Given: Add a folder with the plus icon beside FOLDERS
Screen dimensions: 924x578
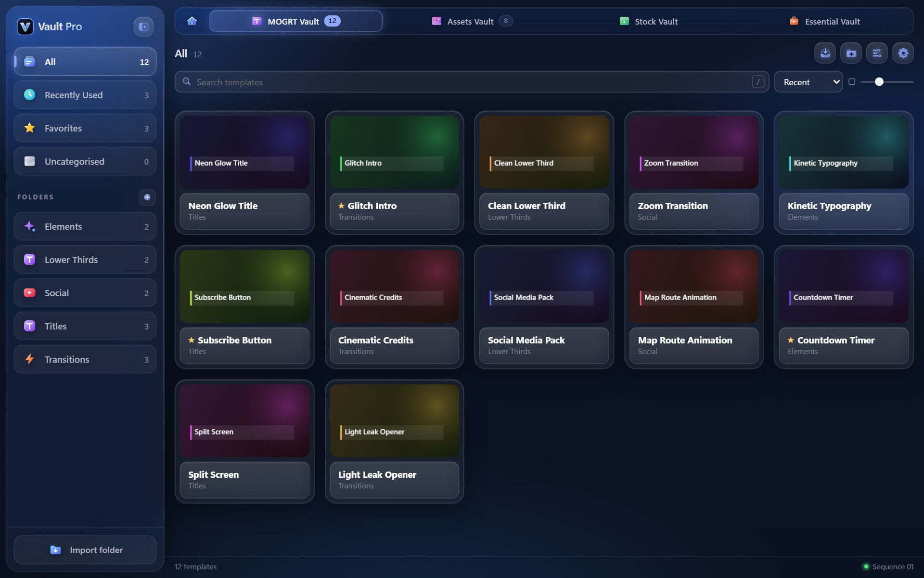Looking at the screenshot, I should 147,197.
